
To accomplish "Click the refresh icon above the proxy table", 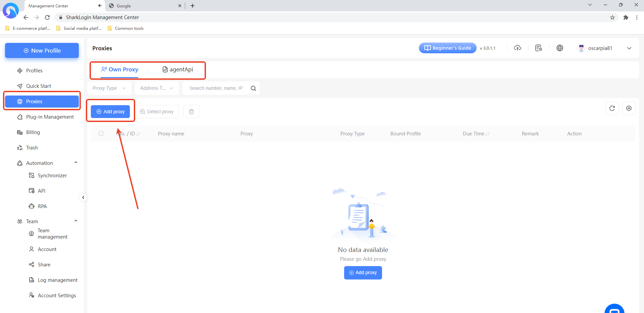I will click(x=612, y=108).
